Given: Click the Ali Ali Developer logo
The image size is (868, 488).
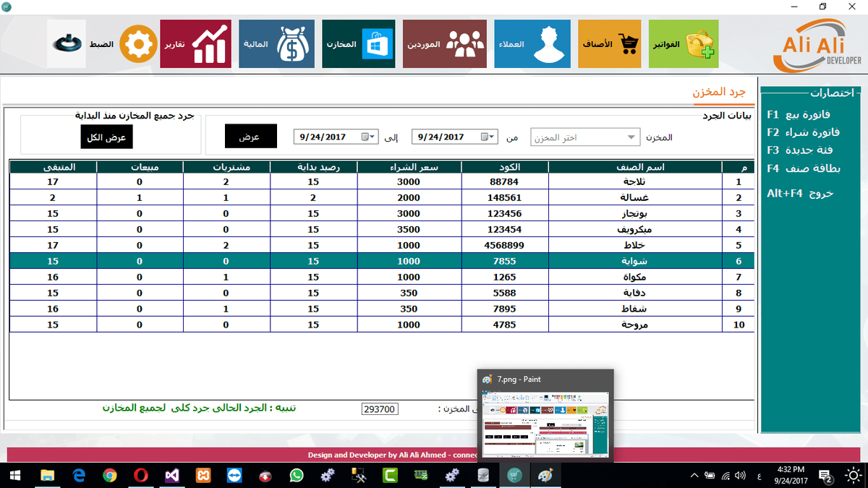Looking at the screenshot, I should click(x=821, y=46).
